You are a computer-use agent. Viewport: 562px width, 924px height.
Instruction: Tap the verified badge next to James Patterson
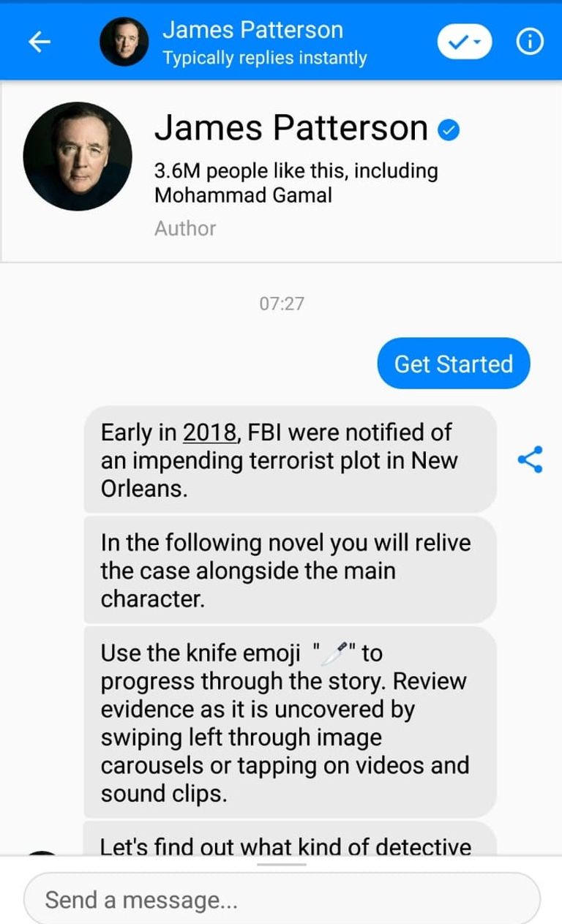(449, 130)
